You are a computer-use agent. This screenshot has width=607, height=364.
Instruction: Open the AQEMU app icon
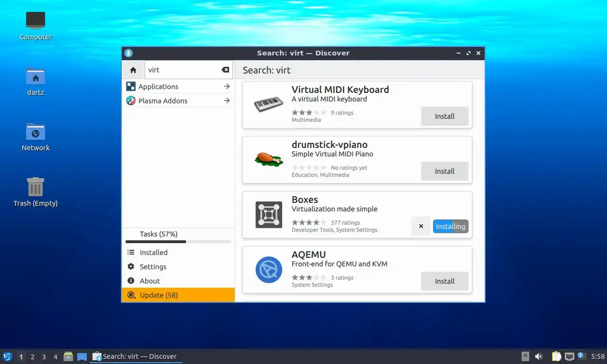point(269,269)
